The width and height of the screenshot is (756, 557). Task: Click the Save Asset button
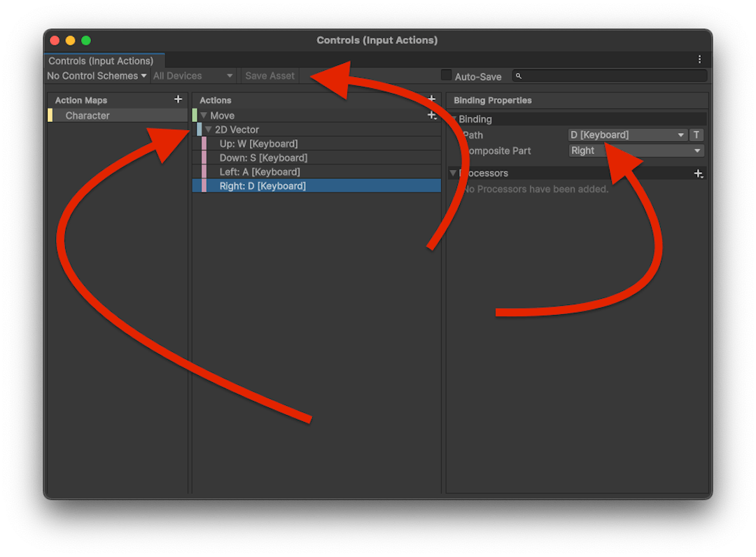tap(269, 76)
